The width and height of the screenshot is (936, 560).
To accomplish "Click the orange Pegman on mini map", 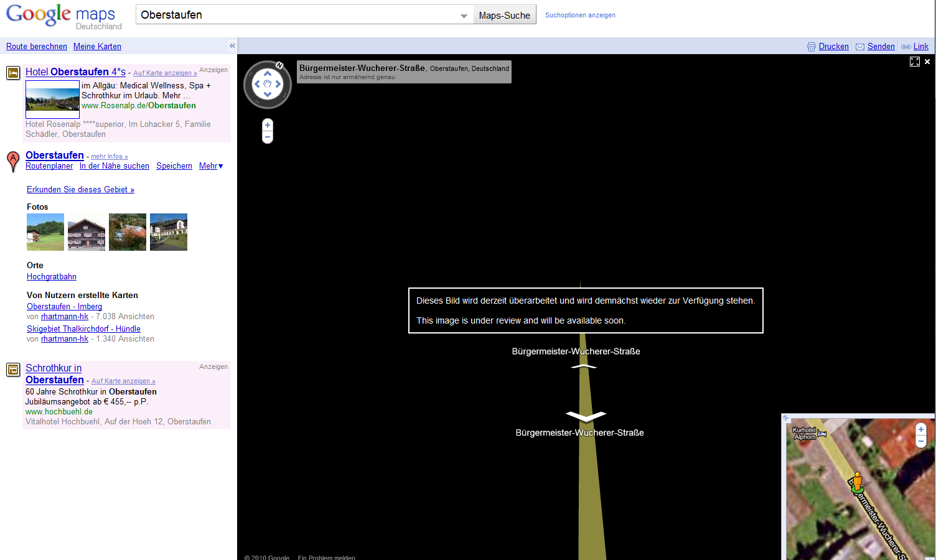I will pyautogui.click(x=858, y=481).
